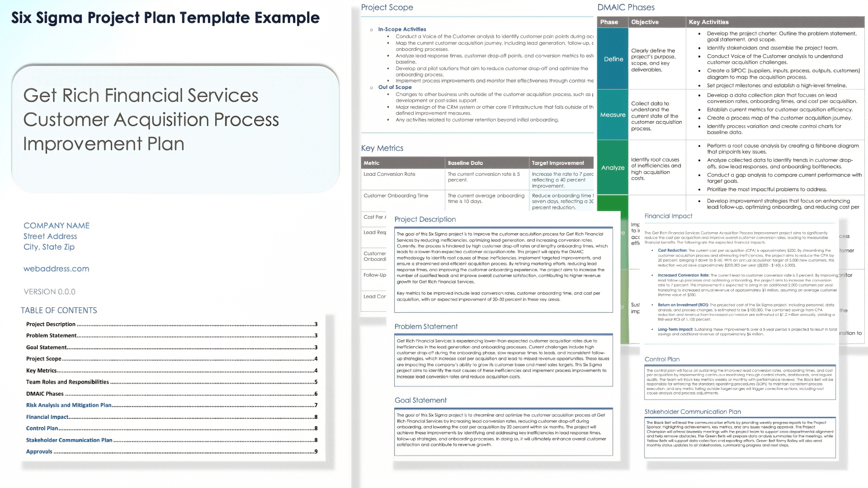This screenshot has height=488, width=868.
Task: Open Goal Statement table of contents entry
Action: [172, 347]
